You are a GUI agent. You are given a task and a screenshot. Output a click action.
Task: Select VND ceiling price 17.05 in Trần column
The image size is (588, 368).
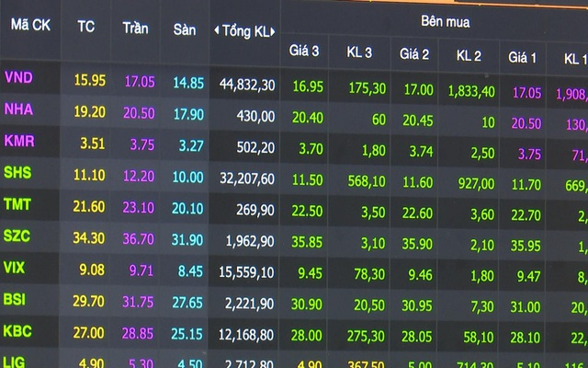click(x=140, y=82)
